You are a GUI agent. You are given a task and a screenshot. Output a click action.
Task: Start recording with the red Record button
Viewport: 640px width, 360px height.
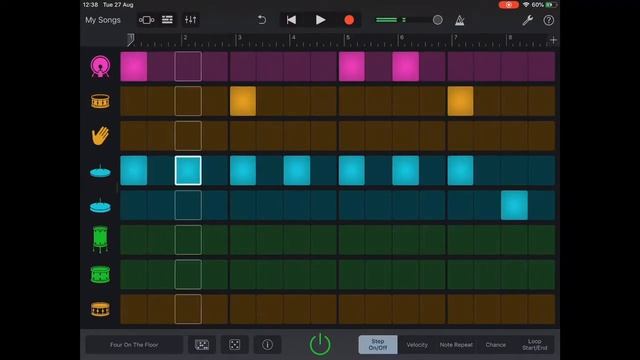pos(349,20)
